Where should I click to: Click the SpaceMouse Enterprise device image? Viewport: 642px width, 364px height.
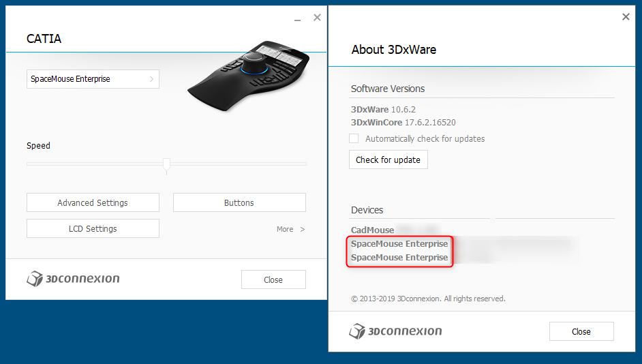[x=249, y=76]
